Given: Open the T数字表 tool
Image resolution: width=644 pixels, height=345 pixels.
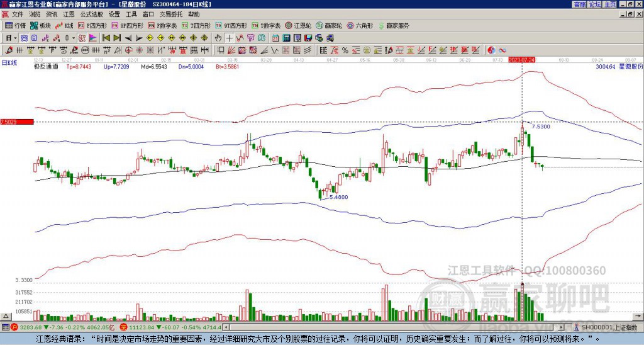Looking at the screenshot, I should (x=266, y=25).
